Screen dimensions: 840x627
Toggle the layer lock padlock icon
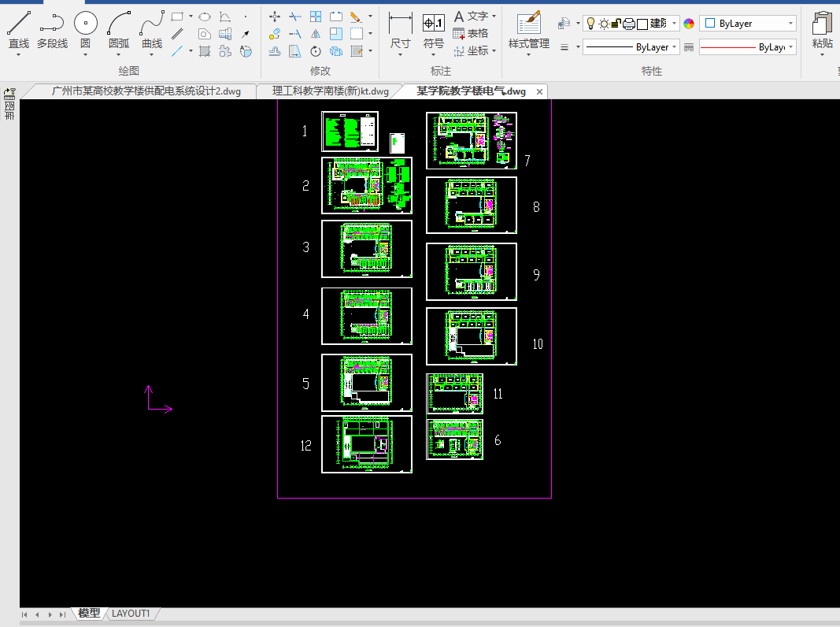click(x=616, y=23)
